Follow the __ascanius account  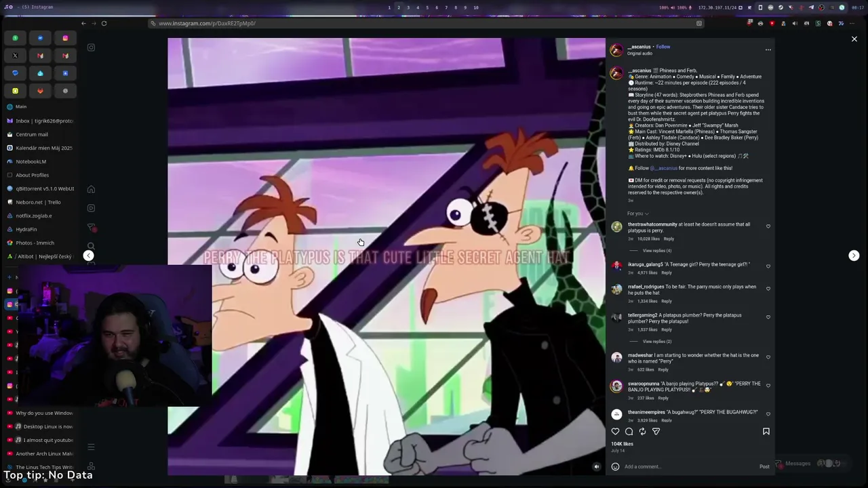point(663,47)
